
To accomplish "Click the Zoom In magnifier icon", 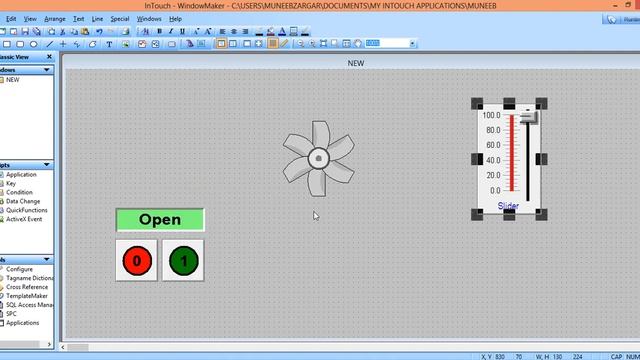I will click(x=312, y=44).
